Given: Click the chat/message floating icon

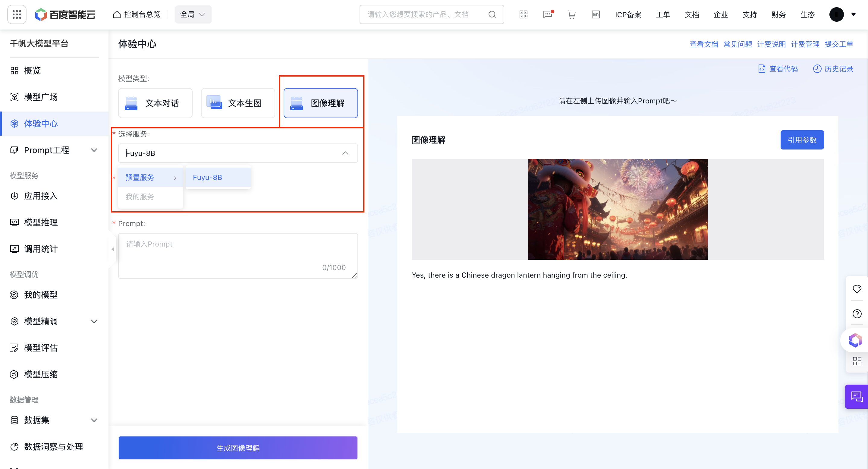Looking at the screenshot, I should click(x=857, y=396).
